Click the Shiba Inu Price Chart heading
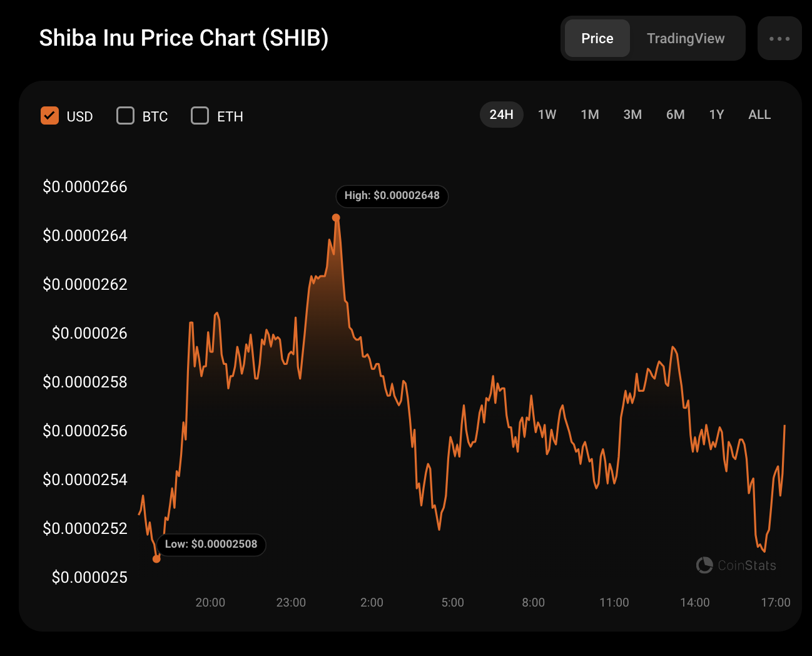Viewport: 812px width, 656px height. (184, 38)
